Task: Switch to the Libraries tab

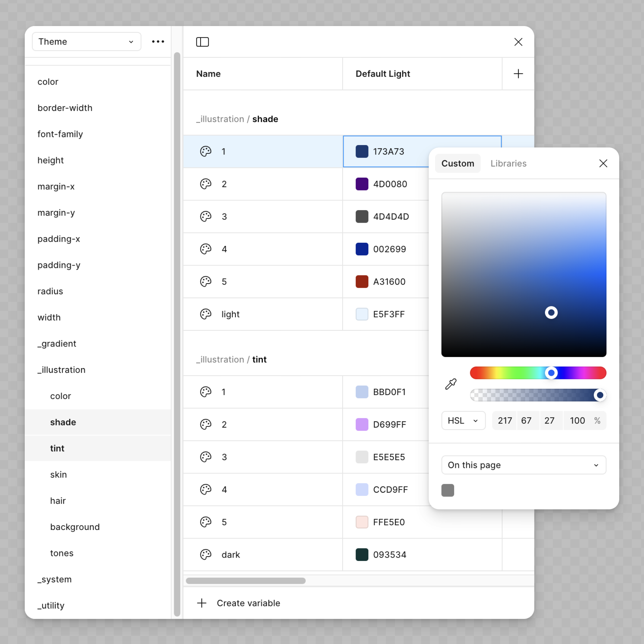Action: tap(508, 163)
